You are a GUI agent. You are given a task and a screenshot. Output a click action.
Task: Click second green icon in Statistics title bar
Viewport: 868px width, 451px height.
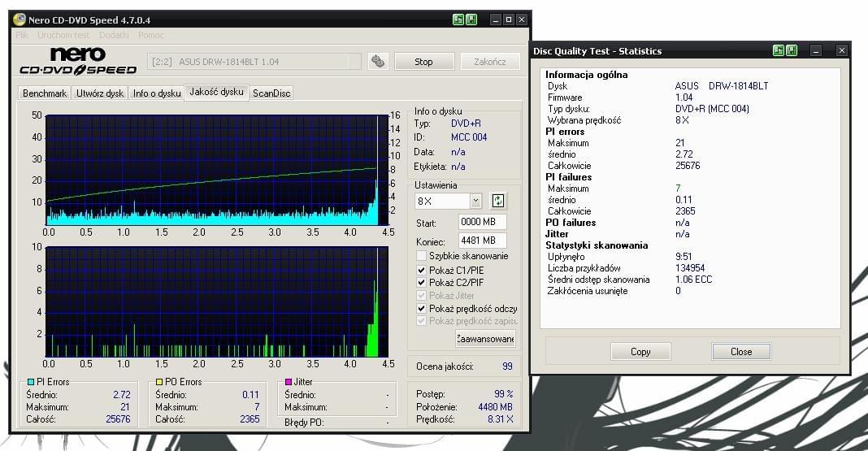792,50
